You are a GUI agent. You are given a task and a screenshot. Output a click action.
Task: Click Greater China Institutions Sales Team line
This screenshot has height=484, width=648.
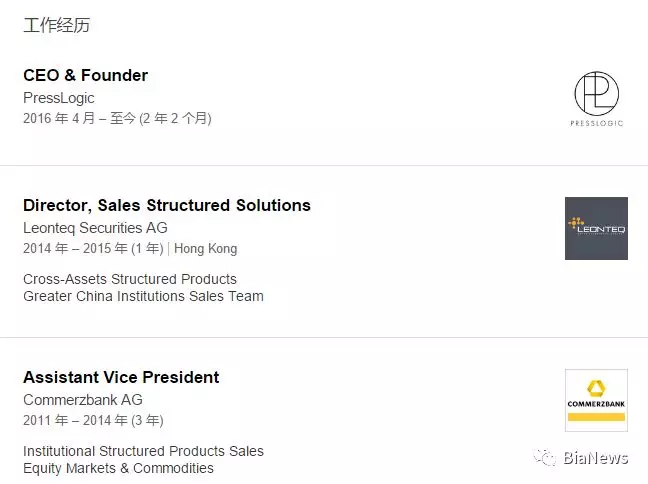click(143, 296)
